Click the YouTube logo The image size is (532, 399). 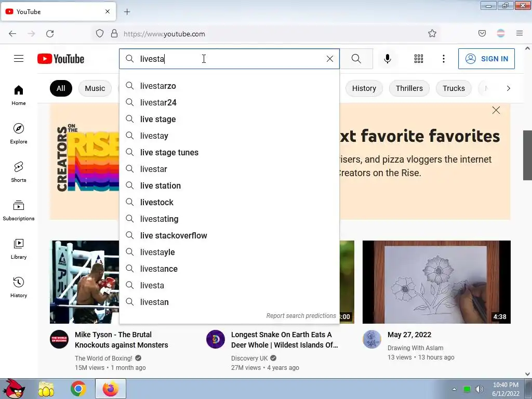pos(61,59)
